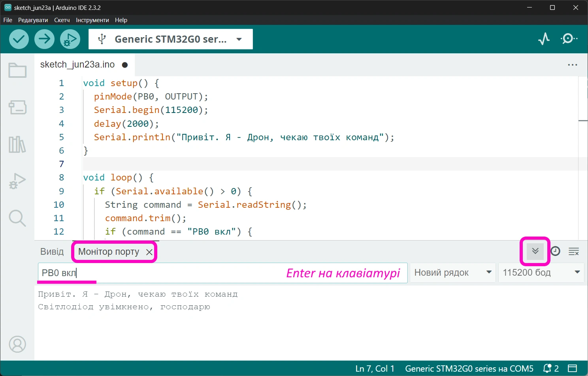Open the 'Новий рядок' line ending dropdown
588x376 pixels.
[x=452, y=273]
